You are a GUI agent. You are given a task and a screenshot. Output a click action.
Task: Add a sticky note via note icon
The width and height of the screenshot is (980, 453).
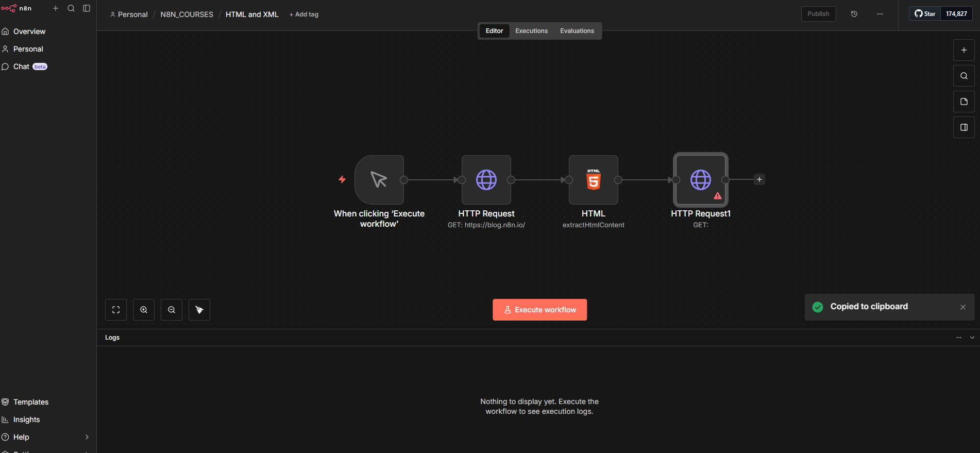coord(964,102)
